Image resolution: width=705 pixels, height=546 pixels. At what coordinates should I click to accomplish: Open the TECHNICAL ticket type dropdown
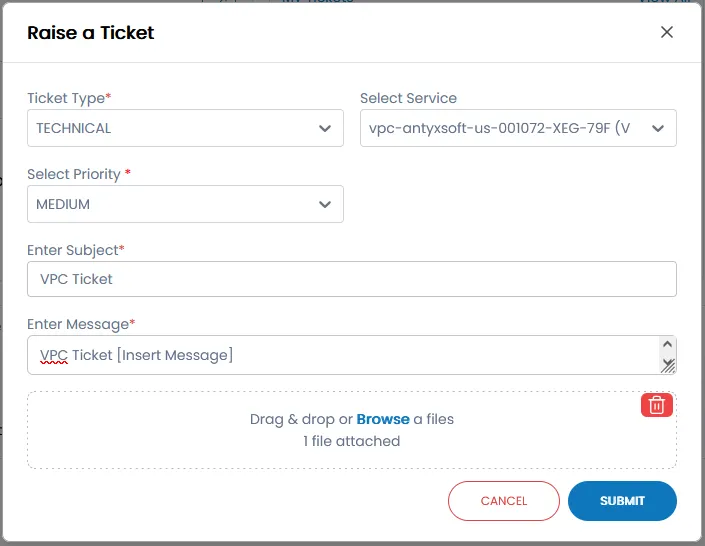coord(170,128)
